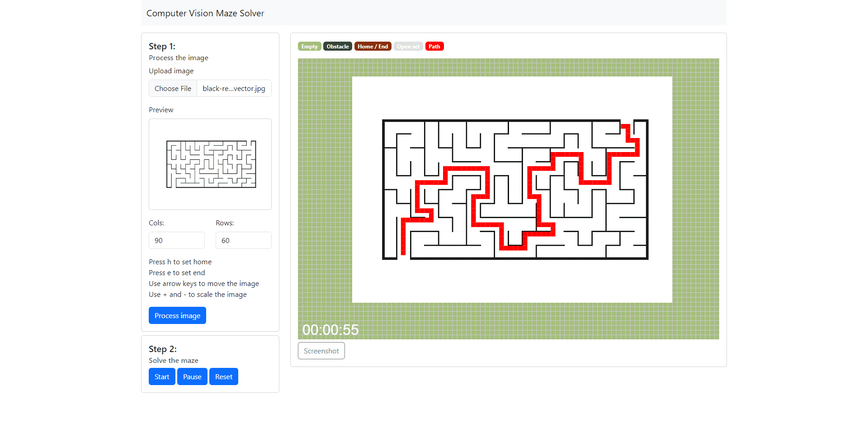
Task: Click the Path legend badge
Action: pyautogui.click(x=434, y=46)
